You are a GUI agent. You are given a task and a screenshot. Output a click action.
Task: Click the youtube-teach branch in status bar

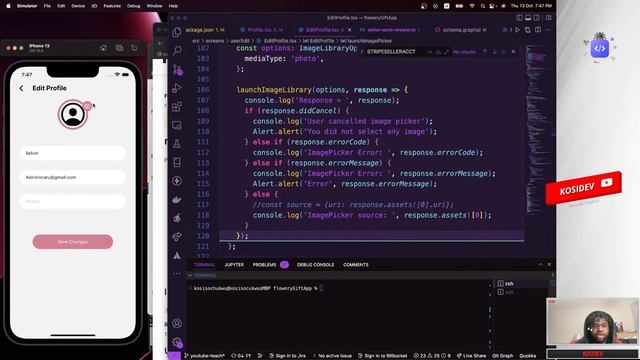point(204,356)
